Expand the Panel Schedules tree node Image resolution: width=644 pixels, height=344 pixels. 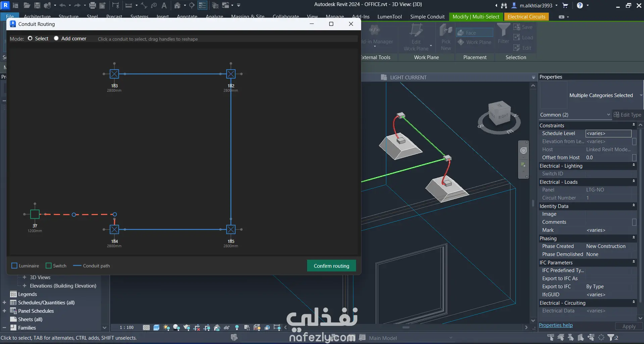pyautogui.click(x=4, y=311)
